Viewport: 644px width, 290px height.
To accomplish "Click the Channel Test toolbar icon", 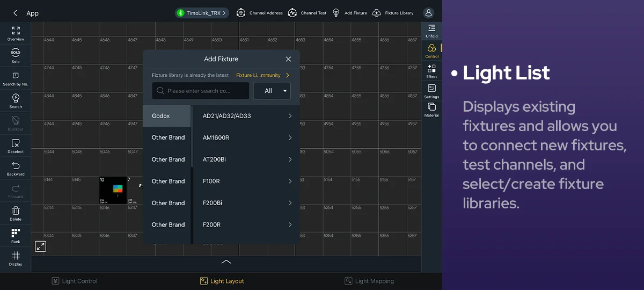I will pos(308,13).
